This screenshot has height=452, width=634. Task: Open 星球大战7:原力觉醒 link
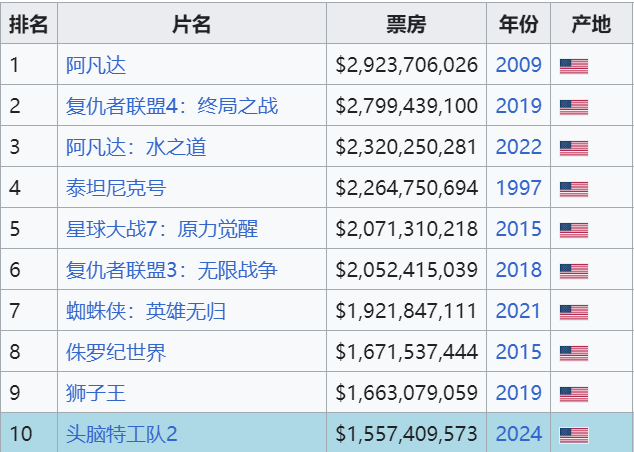point(162,229)
